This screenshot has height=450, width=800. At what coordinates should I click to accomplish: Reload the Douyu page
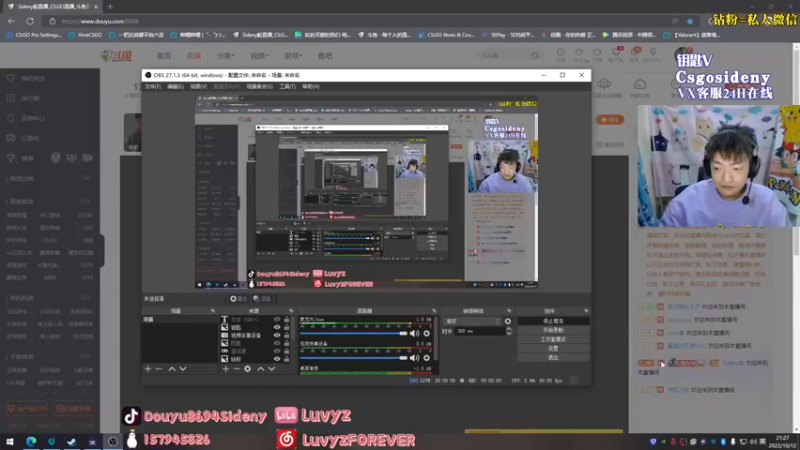point(30,21)
